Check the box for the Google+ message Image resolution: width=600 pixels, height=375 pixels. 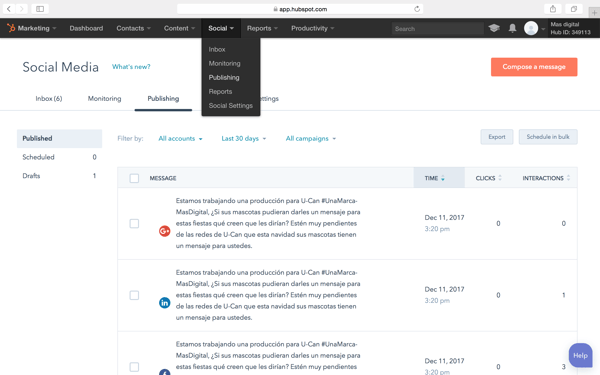point(134,223)
